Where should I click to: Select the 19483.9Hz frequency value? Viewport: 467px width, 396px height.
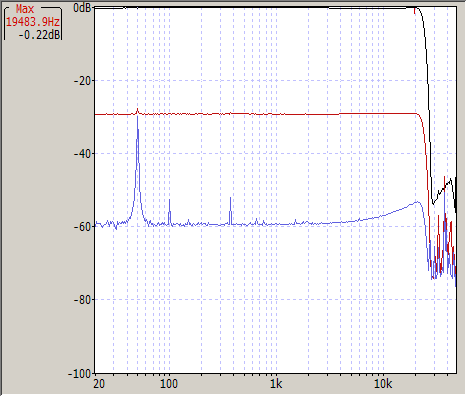click(33, 22)
